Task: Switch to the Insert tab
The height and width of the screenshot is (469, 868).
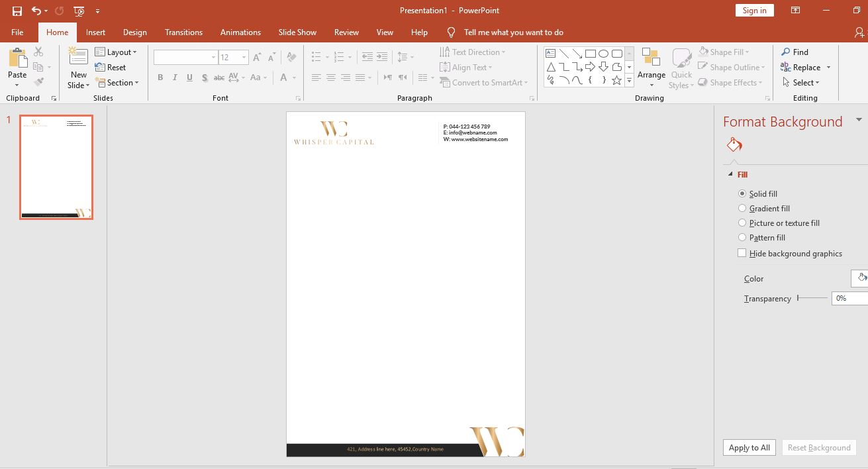Action: click(95, 32)
